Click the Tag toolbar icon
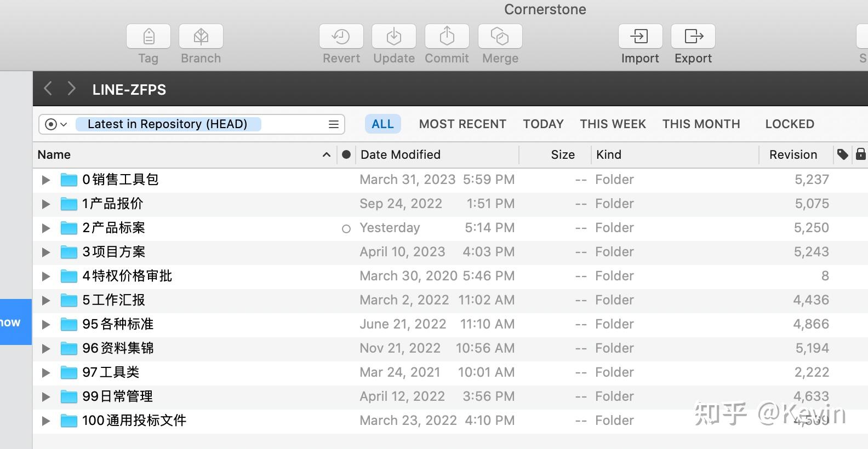Screen dimensions: 868x449 (149, 37)
